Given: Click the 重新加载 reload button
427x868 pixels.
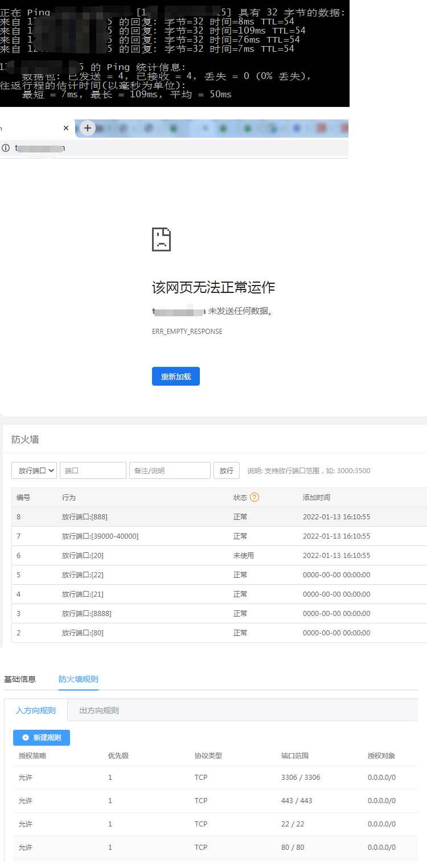Looking at the screenshot, I should pyautogui.click(x=176, y=377).
